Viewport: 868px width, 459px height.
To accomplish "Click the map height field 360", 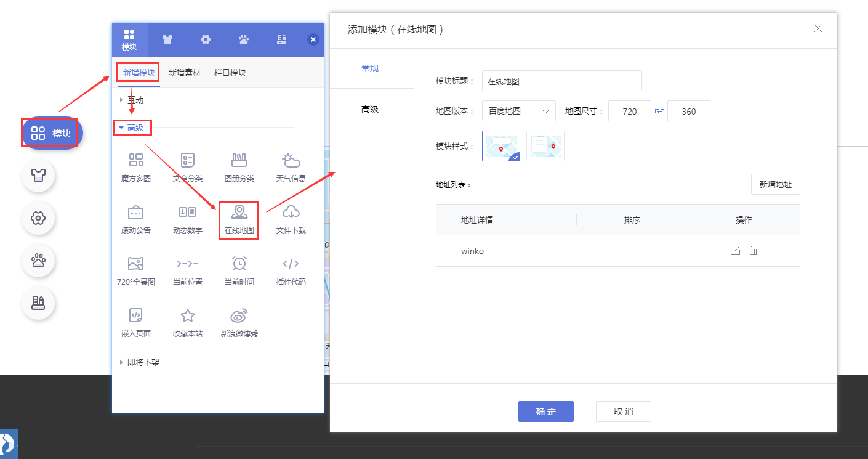I will [x=689, y=112].
